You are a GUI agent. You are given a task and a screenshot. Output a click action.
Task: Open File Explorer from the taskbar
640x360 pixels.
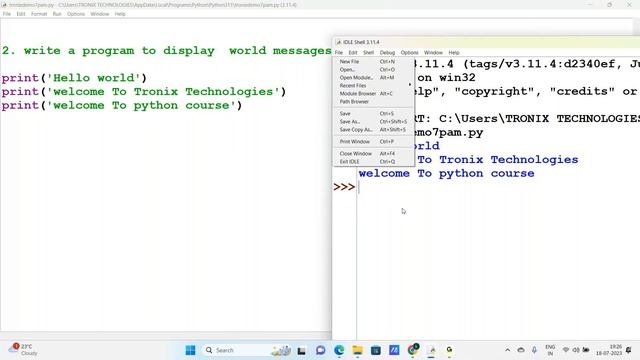pos(358,350)
